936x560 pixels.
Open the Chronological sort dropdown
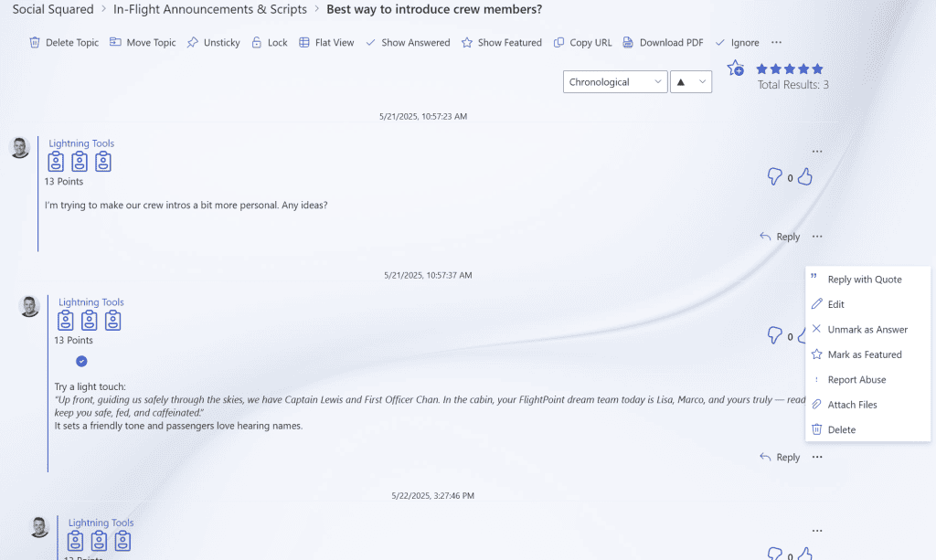coord(615,82)
